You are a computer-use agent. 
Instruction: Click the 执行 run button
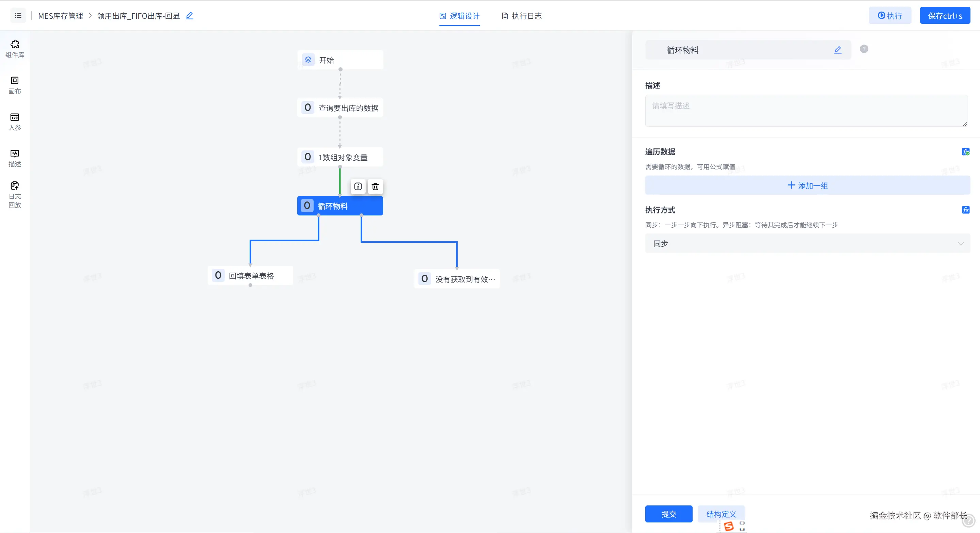coord(889,16)
